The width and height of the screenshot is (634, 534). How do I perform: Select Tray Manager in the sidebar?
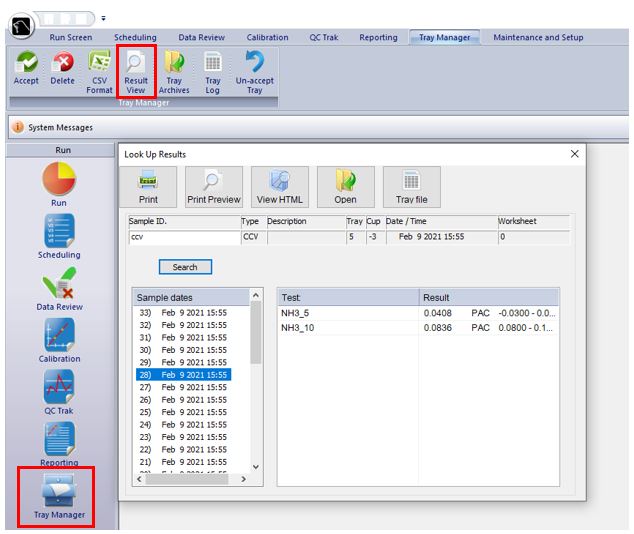pos(59,496)
